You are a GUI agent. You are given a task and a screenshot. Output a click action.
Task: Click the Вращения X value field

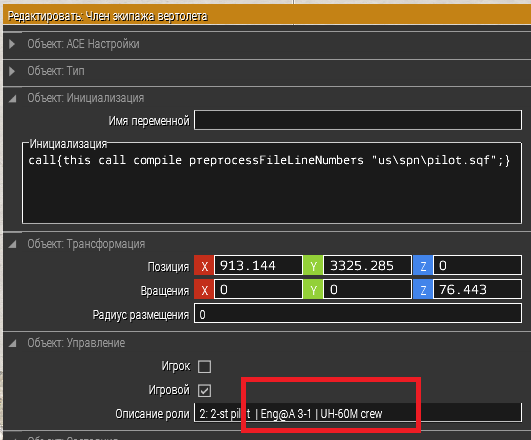click(258, 289)
